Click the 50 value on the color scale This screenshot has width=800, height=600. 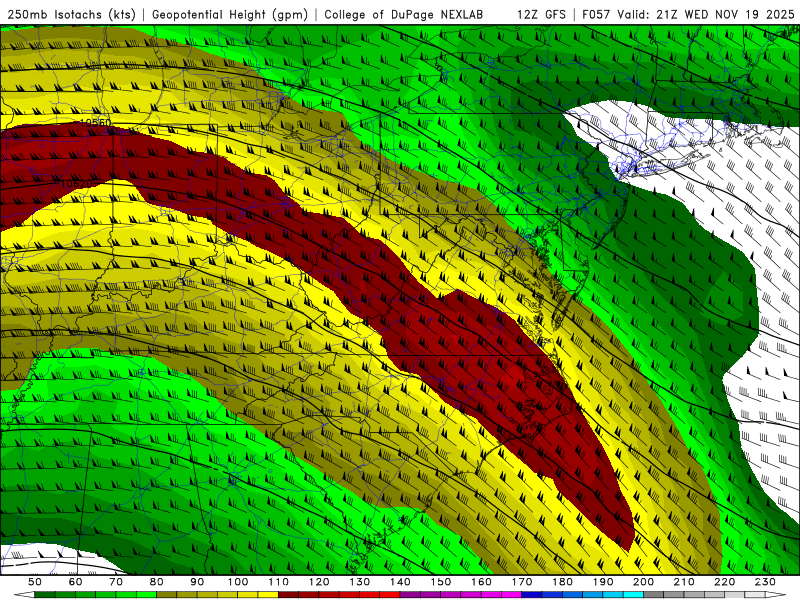(35, 582)
